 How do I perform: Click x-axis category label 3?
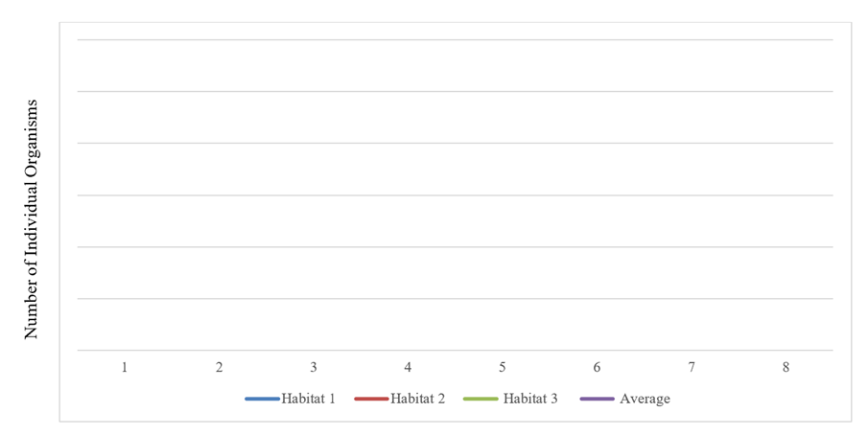(314, 367)
